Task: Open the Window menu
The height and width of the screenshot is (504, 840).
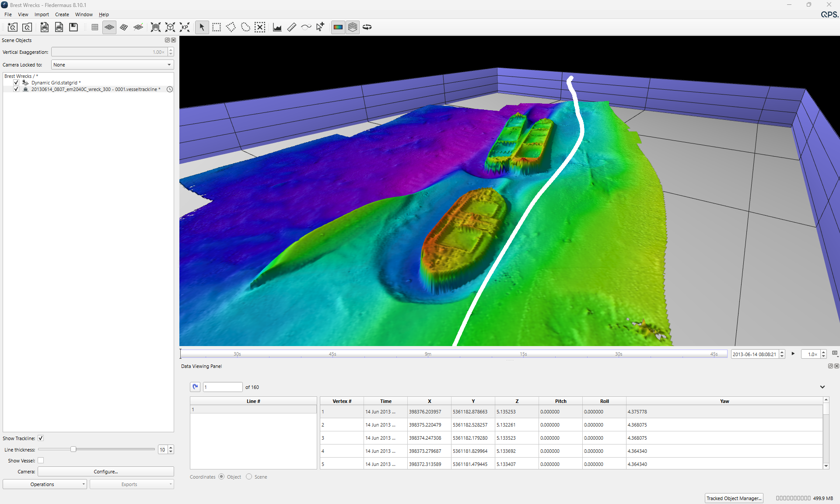Action: point(84,14)
